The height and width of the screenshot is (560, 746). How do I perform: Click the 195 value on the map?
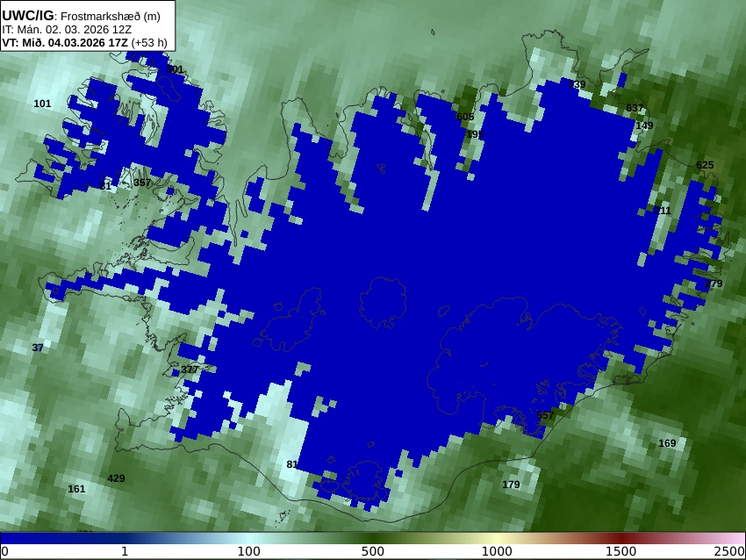474,134
